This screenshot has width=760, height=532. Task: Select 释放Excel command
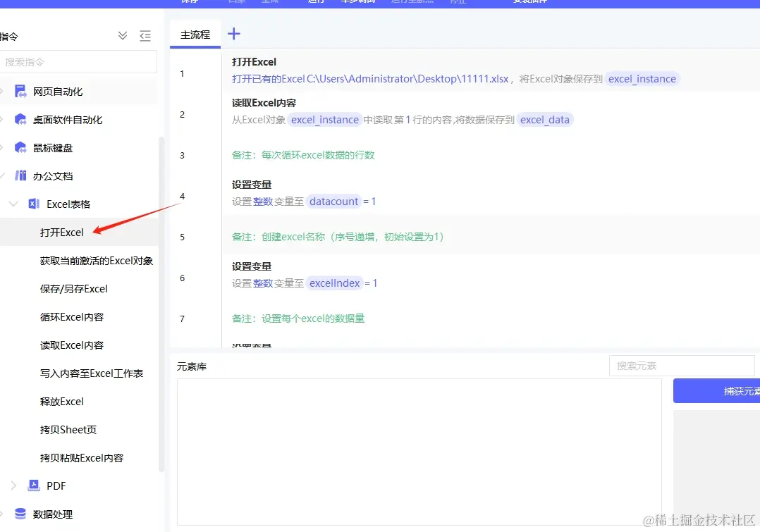[x=61, y=401]
